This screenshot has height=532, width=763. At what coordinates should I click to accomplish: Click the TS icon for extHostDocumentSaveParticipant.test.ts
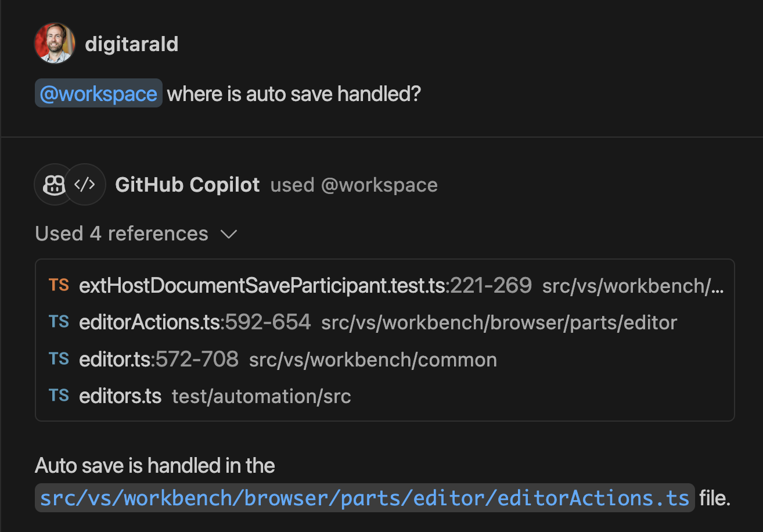[x=60, y=285]
